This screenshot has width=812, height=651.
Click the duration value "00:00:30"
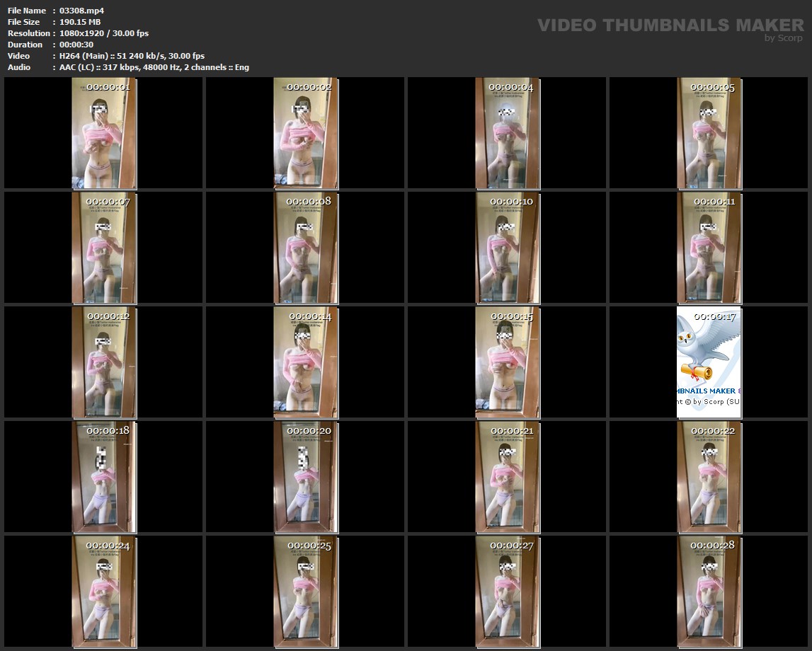pos(76,45)
